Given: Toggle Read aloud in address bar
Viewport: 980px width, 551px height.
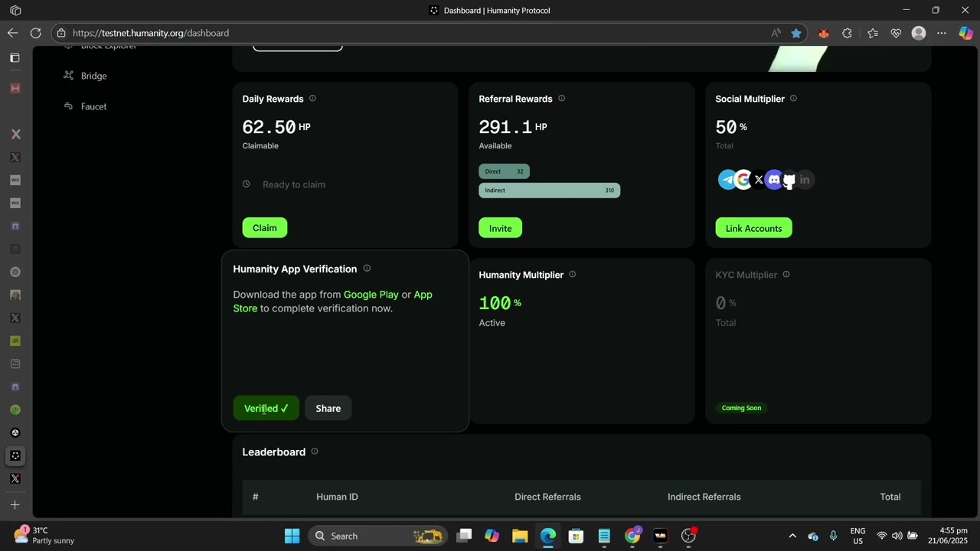Looking at the screenshot, I should 776,33.
